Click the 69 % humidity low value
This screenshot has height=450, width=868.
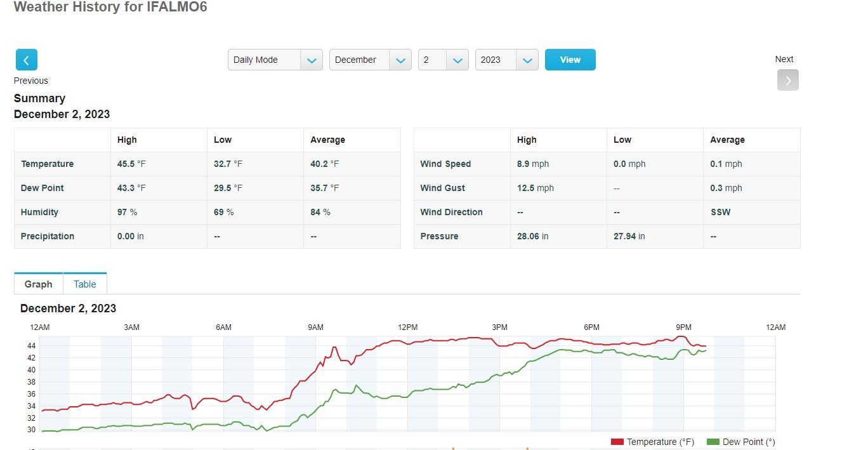[224, 212]
